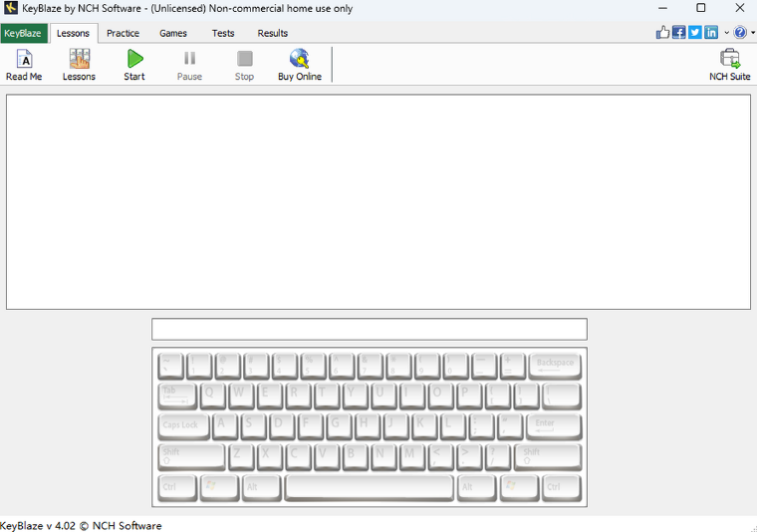
Task: Click the KeyBlaze app icon in title bar
Action: (x=11, y=8)
